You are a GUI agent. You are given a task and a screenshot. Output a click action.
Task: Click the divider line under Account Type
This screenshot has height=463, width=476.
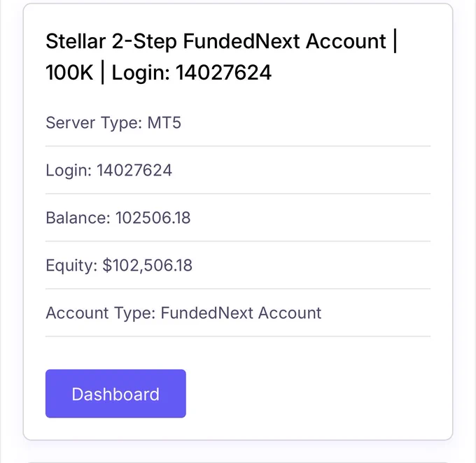(x=238, y=336)
